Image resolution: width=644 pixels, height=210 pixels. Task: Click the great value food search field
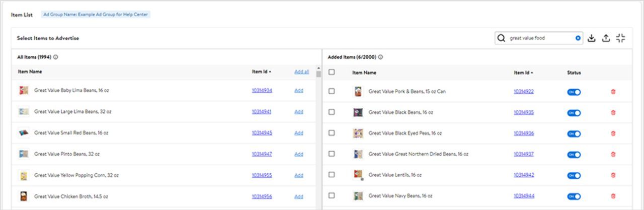pyautogui.click(x=541, y=38)
